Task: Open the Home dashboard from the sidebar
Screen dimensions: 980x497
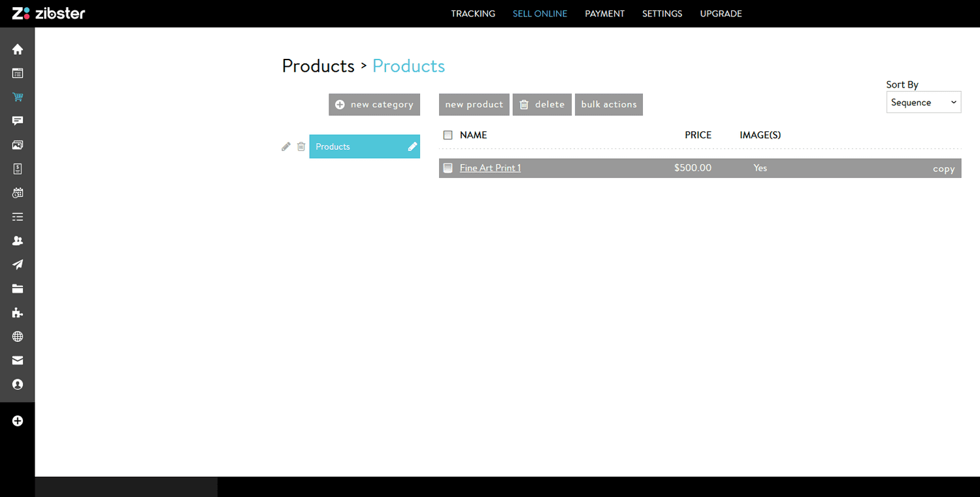Action: point(18,49)
